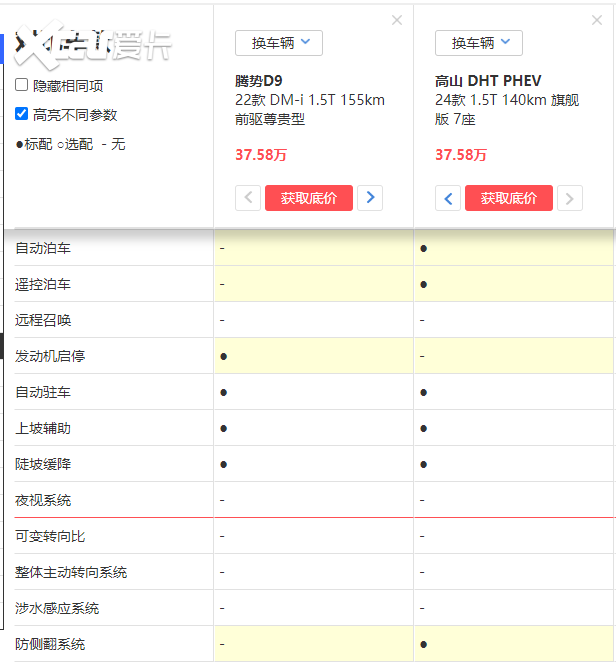Uncheck the 高亮不同参数 checkbox
The height and width of the screenshot is (665, 616).
pos(22,114)
